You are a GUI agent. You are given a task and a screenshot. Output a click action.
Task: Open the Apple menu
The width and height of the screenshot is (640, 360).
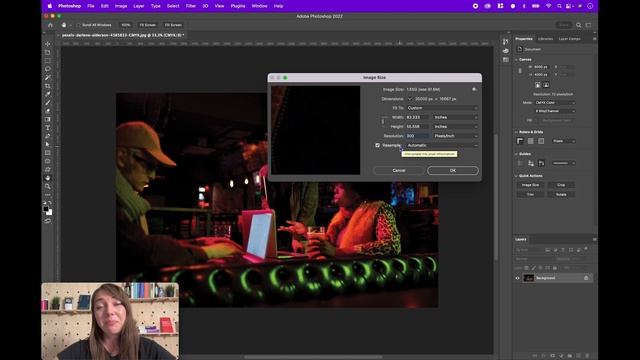click(x=50, y=6)
